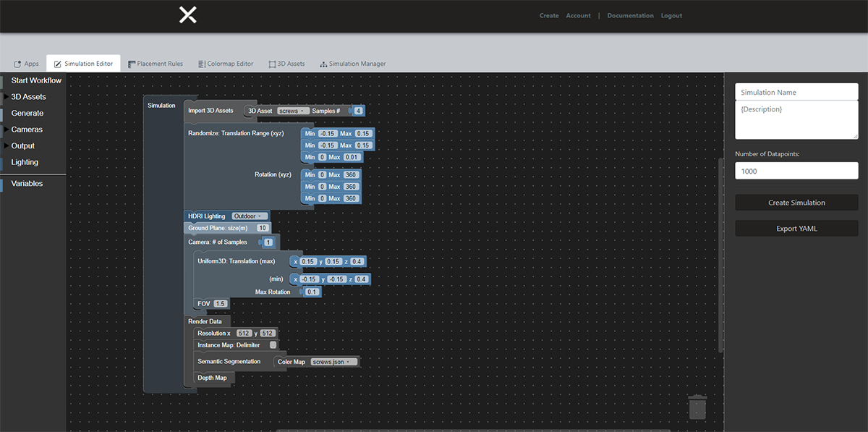Open the HDRI Lighting Outdoor dropdown
This screenshot has width=868, height=432.
click(250, 216)
